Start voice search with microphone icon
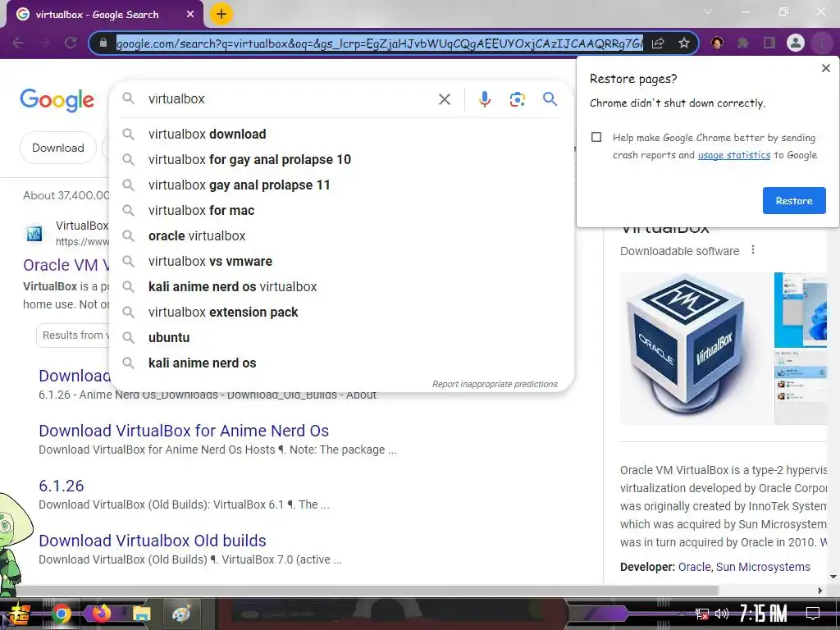Image resolution: width=840 pixels, height=630 pixels. tap(484, 99)
